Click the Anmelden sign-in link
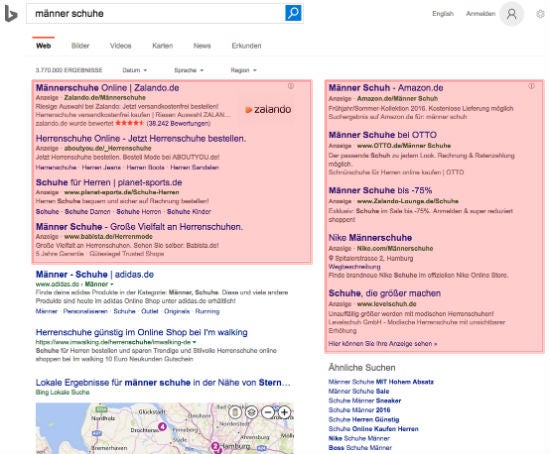The width and height of the screenshot is (550, 454). click(x=481, y=14)
